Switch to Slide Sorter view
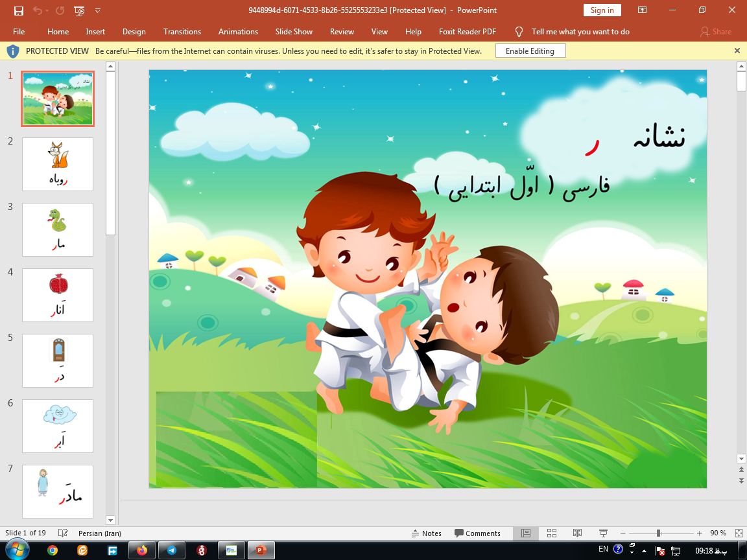 [x=551, y=533]
